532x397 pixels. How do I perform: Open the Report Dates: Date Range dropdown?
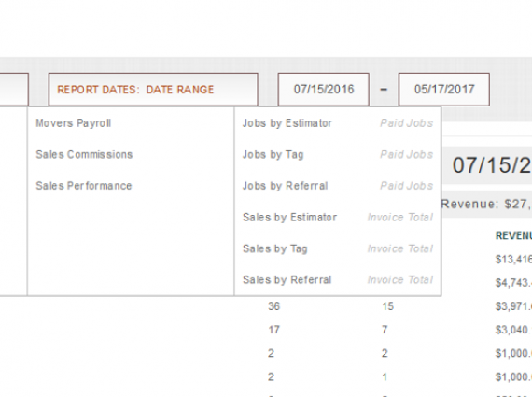click(153, 90)
